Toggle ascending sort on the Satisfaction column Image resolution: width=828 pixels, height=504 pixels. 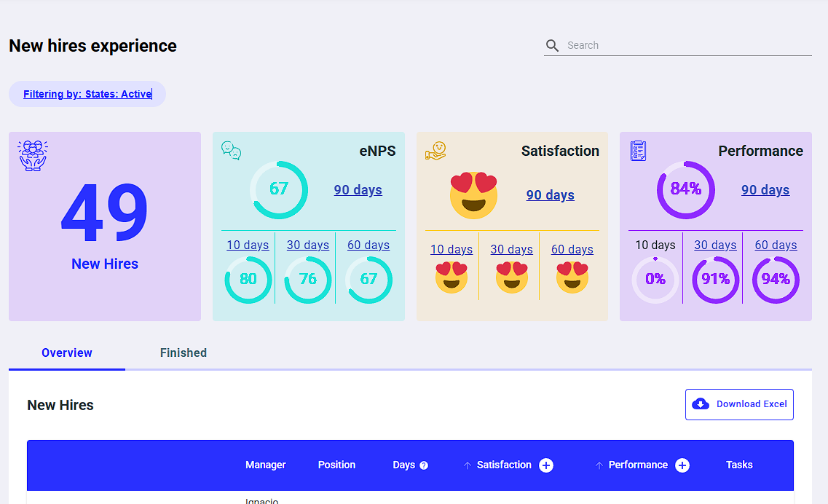(468, 465)
